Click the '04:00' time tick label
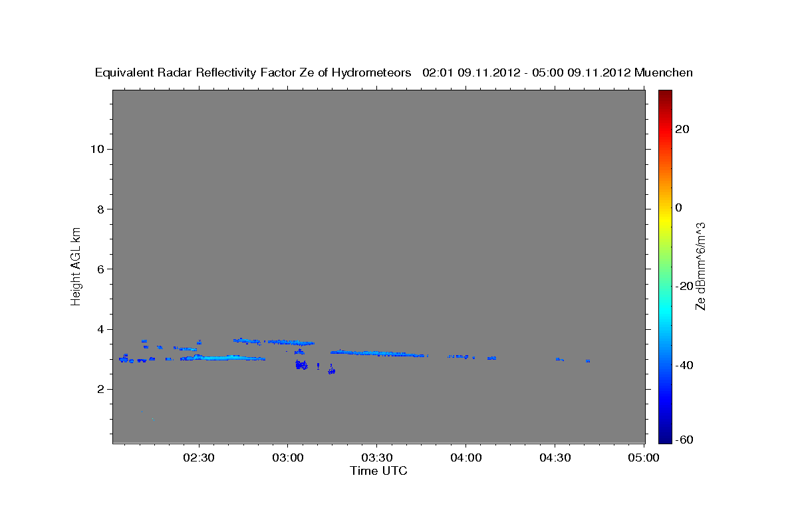This screenshot has height=532, width=798. [465, 458]
